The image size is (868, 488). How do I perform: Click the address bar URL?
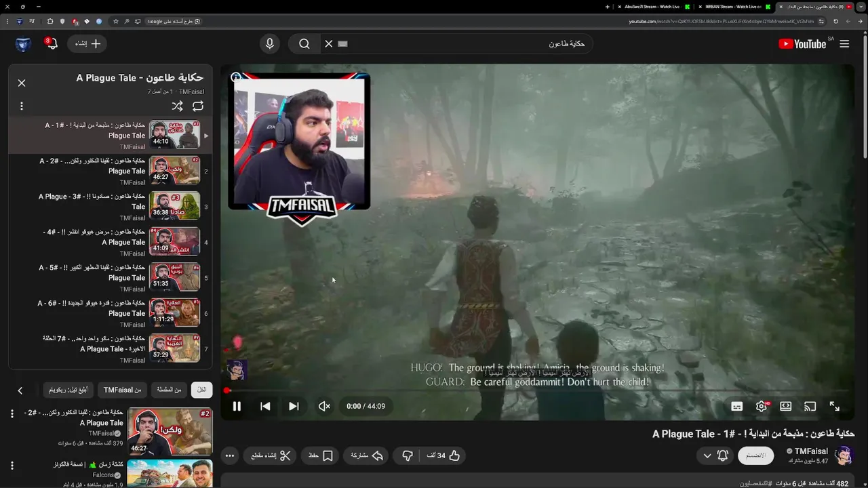[721, 21]
